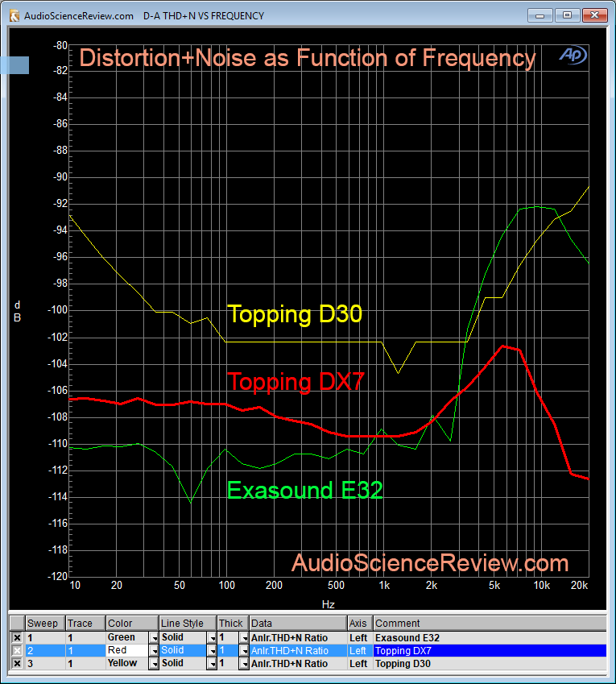Uncheck the Topping D30 sweep checkbox
Screen dimensions: 616x684
pyautogui.click(x=17, y=664)
